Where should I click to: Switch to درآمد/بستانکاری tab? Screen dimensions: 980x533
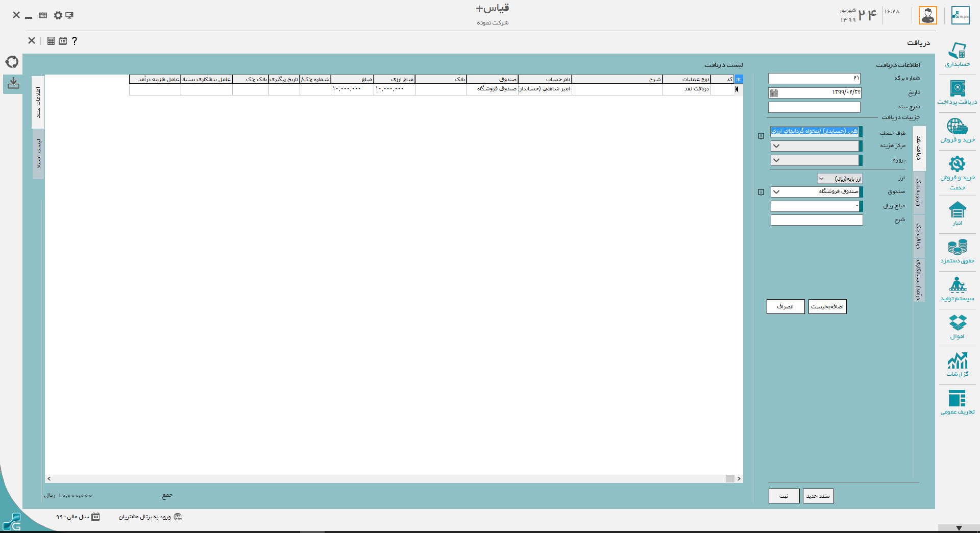click(919, 280)
